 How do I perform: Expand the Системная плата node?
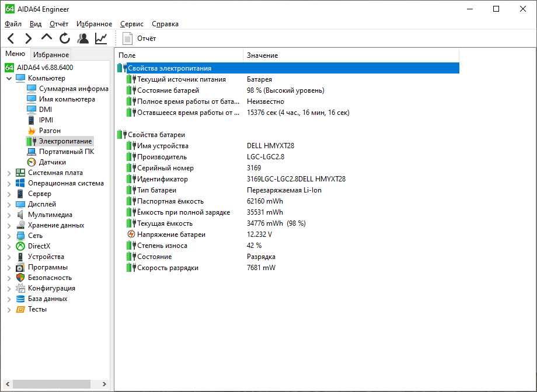coord(9,173)
